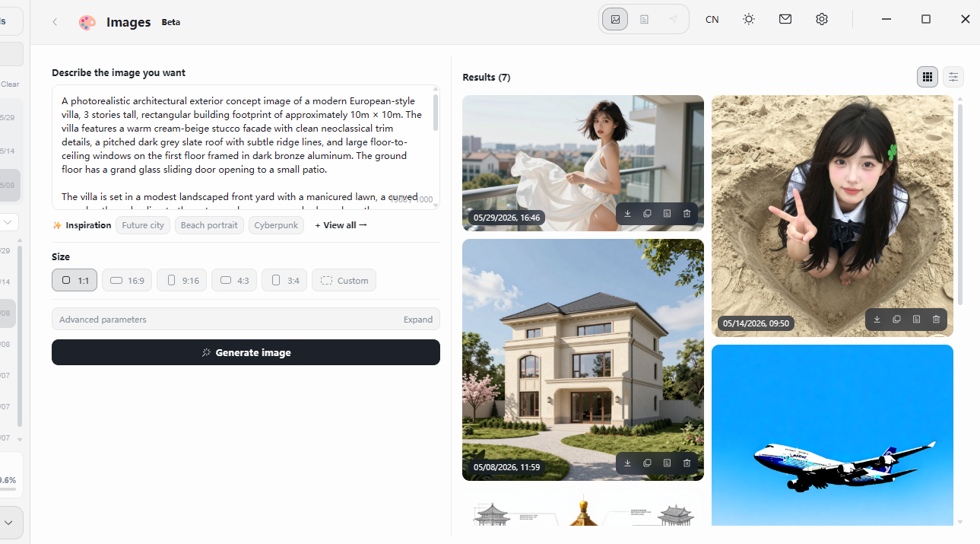Switch to the Images mode tab
Viewport: 980px width, 544px height.
click(x=615, y=19)
